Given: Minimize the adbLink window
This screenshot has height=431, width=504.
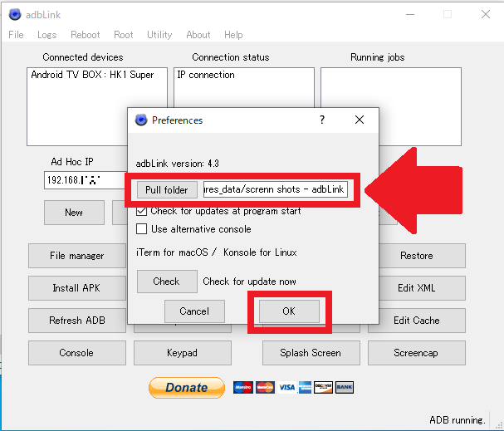Looking at the screenshot, I should coord(410,14).
